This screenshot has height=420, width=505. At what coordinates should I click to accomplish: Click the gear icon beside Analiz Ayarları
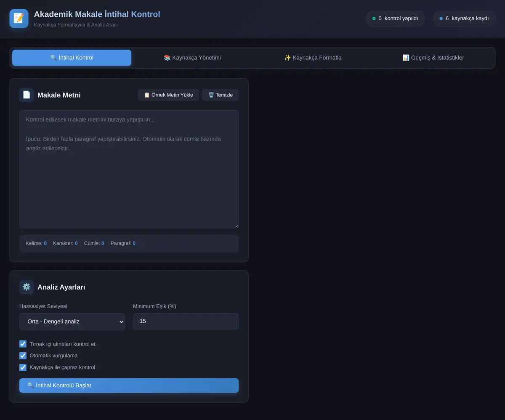coord(27,287)
